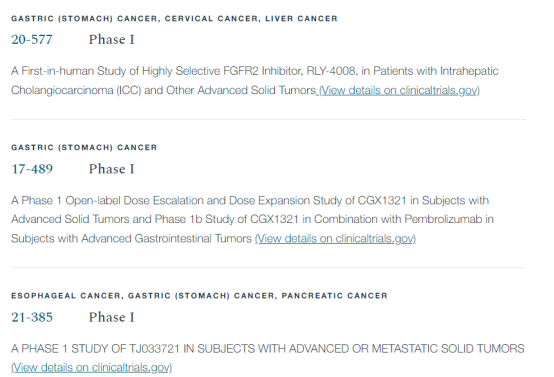Select the Cervical Cancer category label
The image size is (554, 377).
pyautogui.click(x=211, y=18)
